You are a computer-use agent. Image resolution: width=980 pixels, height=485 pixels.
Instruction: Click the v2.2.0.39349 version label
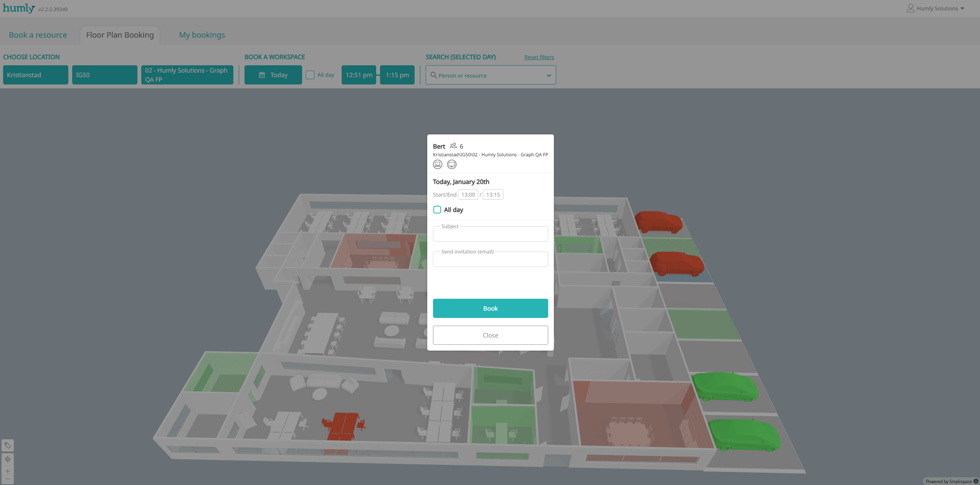pyautogui.click(x=53, y=9)
